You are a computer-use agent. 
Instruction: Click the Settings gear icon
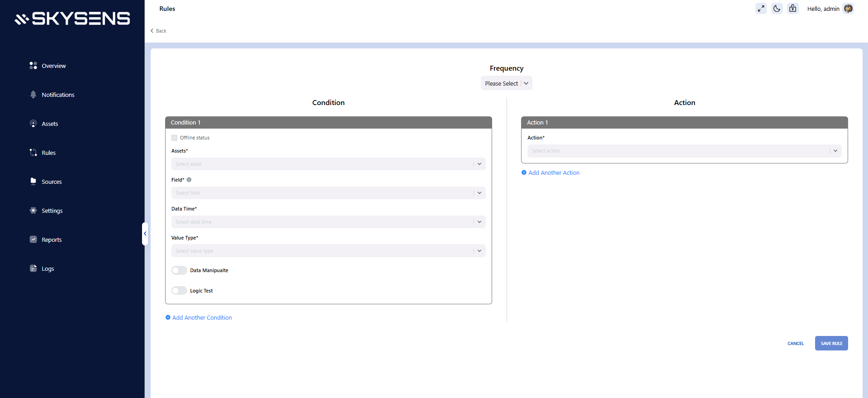[33, 211]
